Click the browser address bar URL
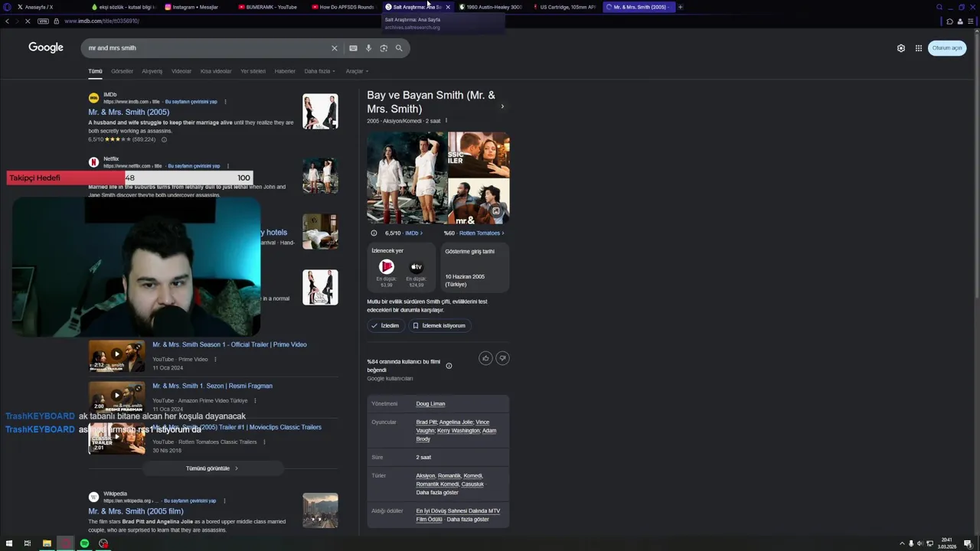Image resolution: width=980 pixels, height=551 pixels. pos(102,21)
